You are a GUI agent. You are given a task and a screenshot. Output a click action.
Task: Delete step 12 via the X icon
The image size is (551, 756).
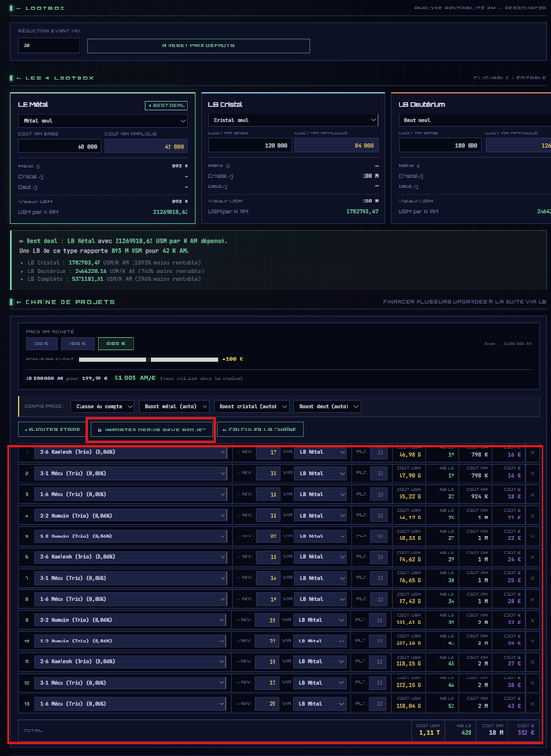532,683
